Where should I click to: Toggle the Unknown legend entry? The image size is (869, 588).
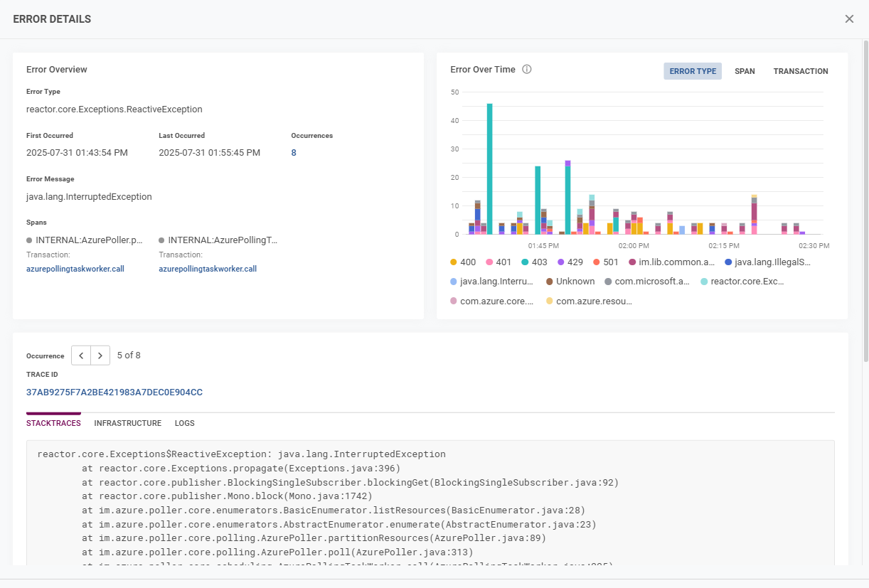(x=569, y=282)
